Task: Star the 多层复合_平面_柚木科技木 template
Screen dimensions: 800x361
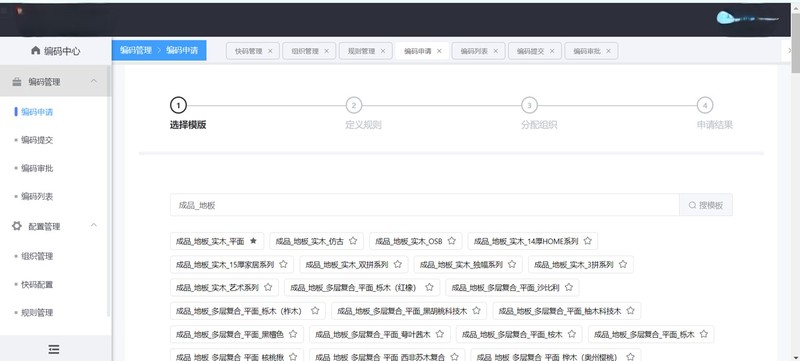Action: coord(630,310)
